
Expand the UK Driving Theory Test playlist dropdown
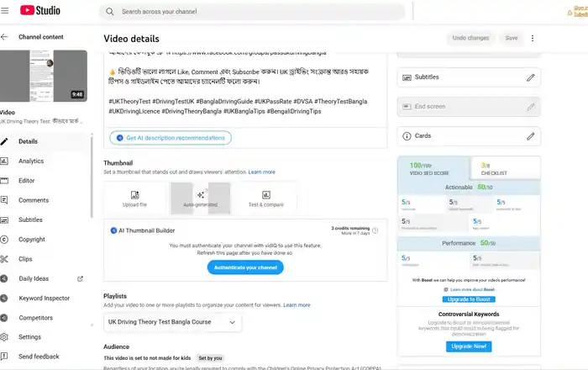[172, 322]
